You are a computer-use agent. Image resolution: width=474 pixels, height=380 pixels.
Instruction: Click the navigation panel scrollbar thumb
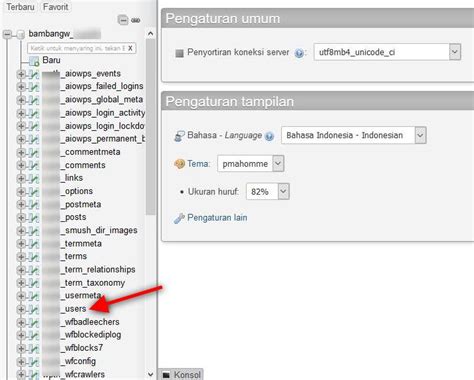150,127
